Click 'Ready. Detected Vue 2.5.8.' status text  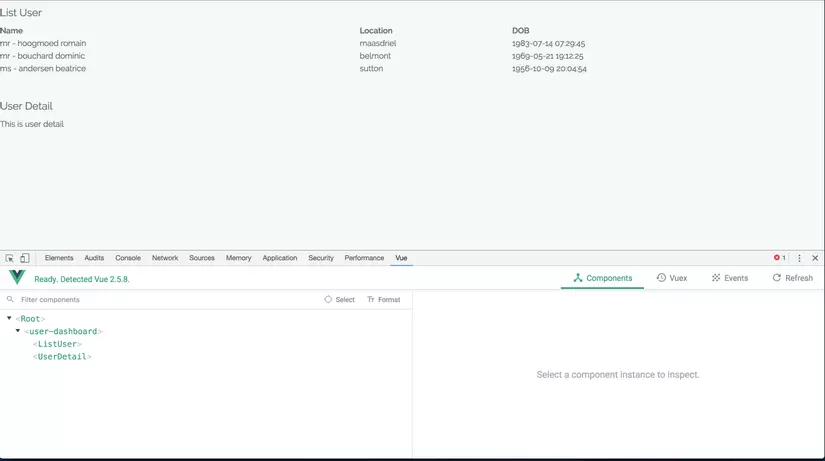pos(82,279)
